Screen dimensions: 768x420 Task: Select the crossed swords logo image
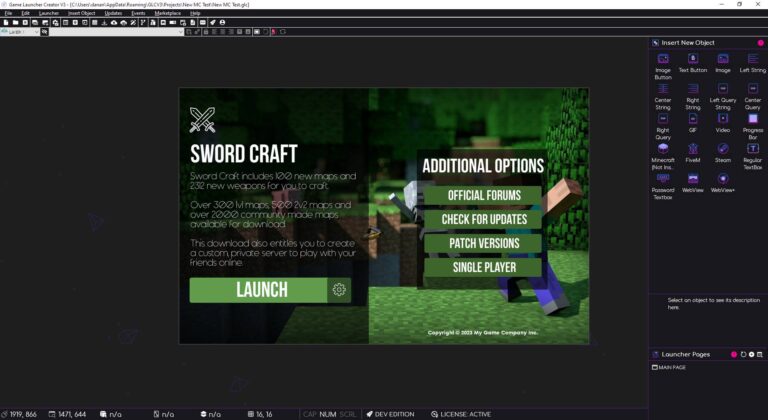tap(202, 120)
